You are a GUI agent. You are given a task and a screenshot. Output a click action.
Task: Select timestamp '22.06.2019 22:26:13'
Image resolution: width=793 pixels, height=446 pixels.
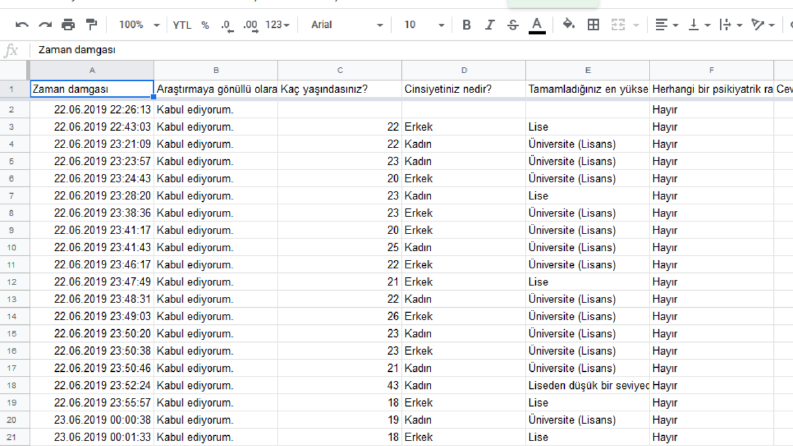tap(92, 110)
